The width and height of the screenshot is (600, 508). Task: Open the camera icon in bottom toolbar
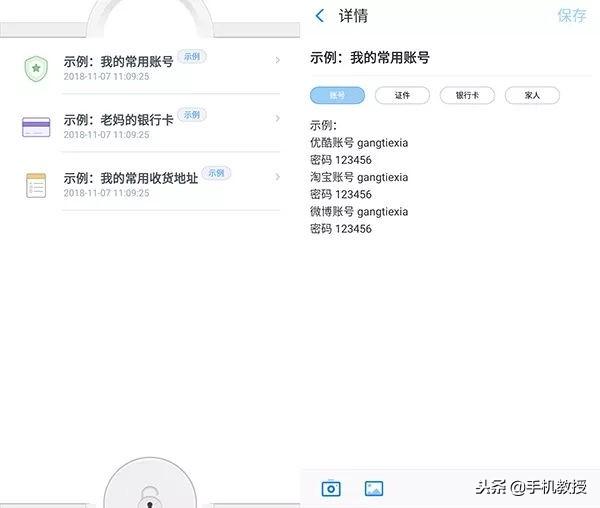(331, 488)
